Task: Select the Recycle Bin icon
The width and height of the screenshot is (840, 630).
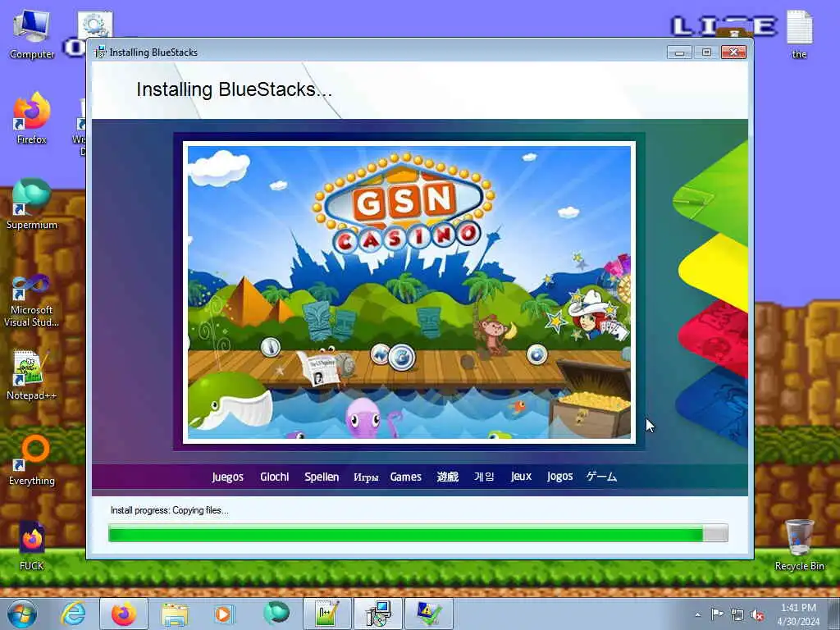Action: [799, 545]
